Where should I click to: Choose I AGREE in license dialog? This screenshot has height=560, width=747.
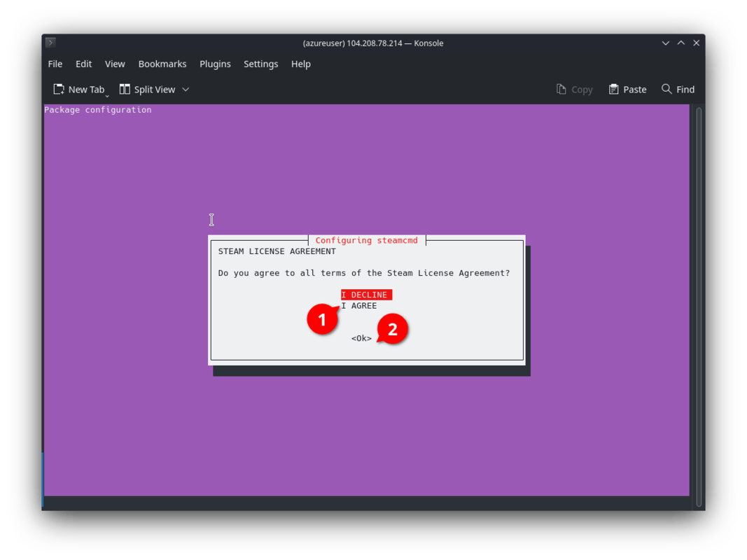(359, 306)
